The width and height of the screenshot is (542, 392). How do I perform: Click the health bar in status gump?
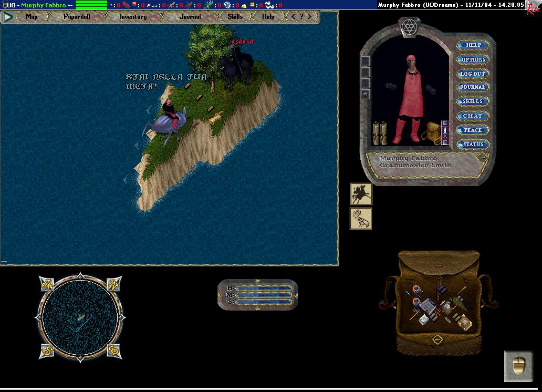[263, 288]
